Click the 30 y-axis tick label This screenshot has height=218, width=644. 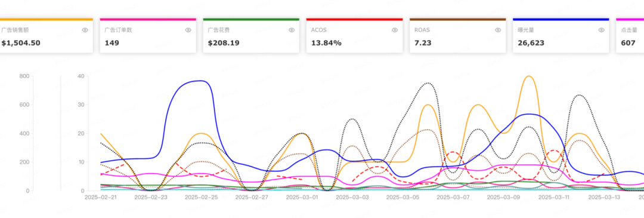[81, 105]
